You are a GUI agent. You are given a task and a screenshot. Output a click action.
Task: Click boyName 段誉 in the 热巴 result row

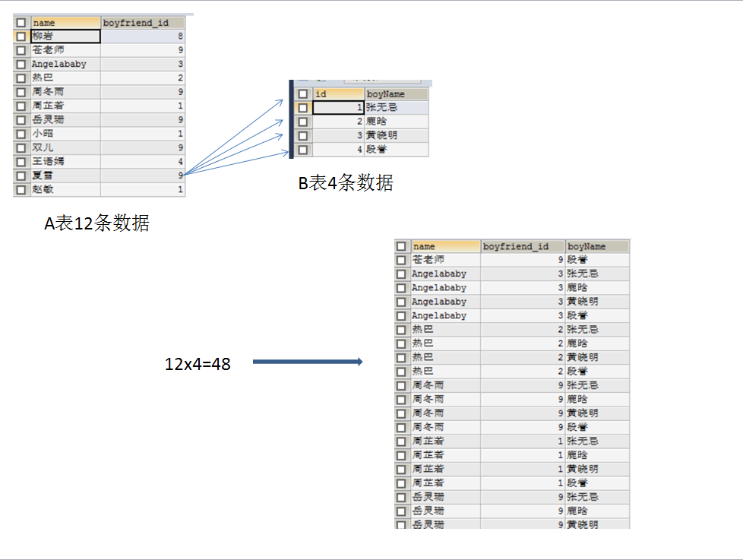[598, 372]
